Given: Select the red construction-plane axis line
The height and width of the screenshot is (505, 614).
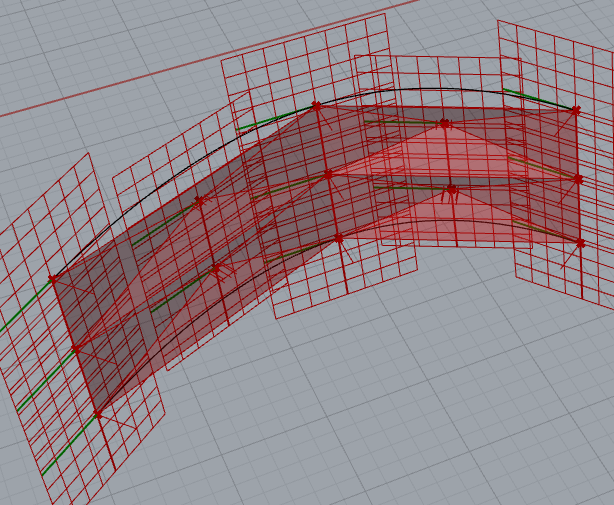Looking at the screenshot, I should click(x=200, y=57).
